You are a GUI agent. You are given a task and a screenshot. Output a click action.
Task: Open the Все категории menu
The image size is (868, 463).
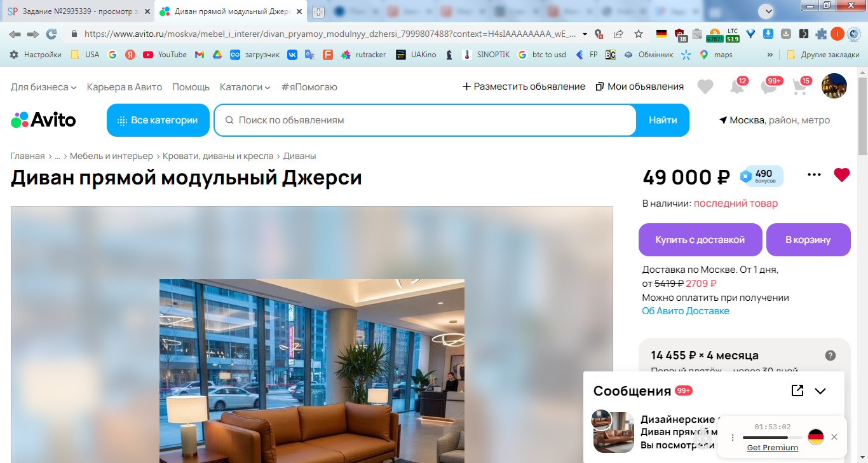click(x=158, y=120)
